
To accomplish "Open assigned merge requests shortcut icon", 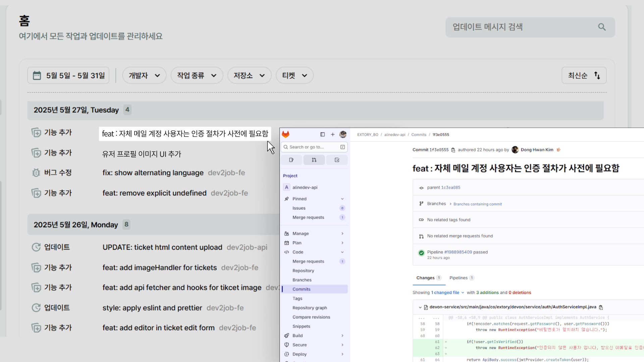I will pos(314,160).
